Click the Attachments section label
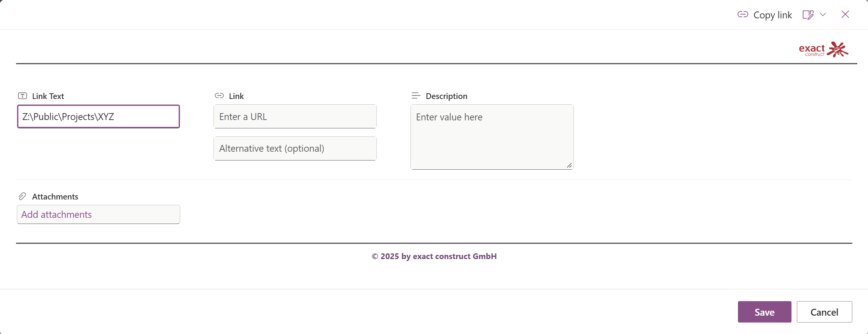Viewport: 868px width, 334px height. [55, 196]
